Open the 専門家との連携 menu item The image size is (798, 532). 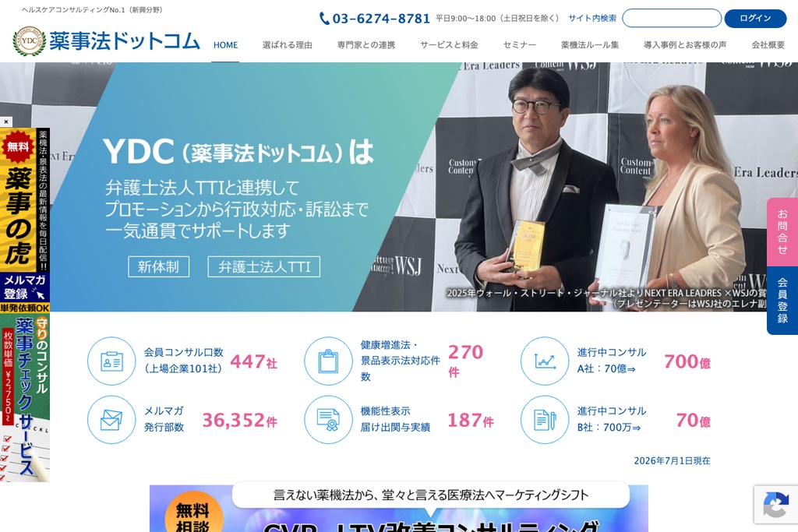point(366,44)
